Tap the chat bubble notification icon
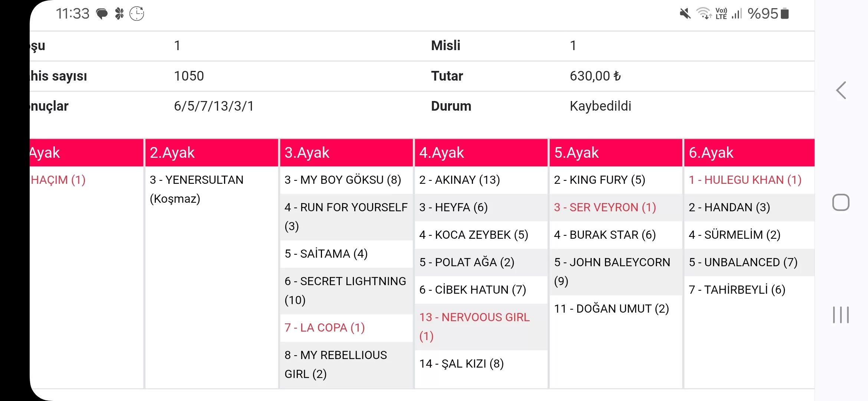The height and width of the screenshot is (401, 868). (102, 14)
